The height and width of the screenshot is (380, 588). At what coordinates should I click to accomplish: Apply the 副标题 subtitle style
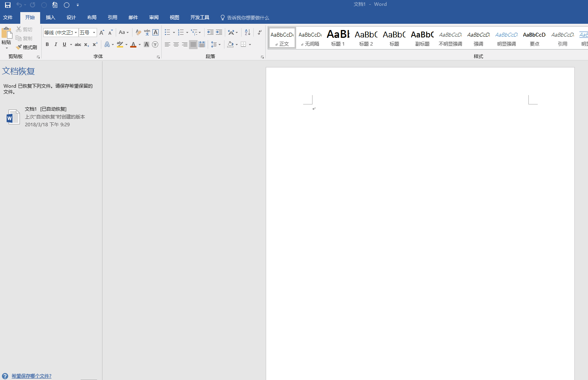click(422, 38)
